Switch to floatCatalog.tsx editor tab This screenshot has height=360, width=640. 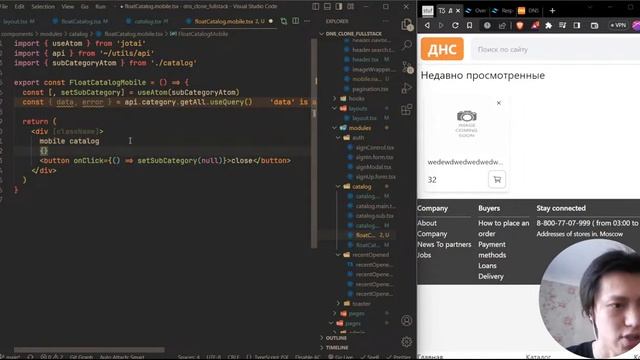[81, 21]
